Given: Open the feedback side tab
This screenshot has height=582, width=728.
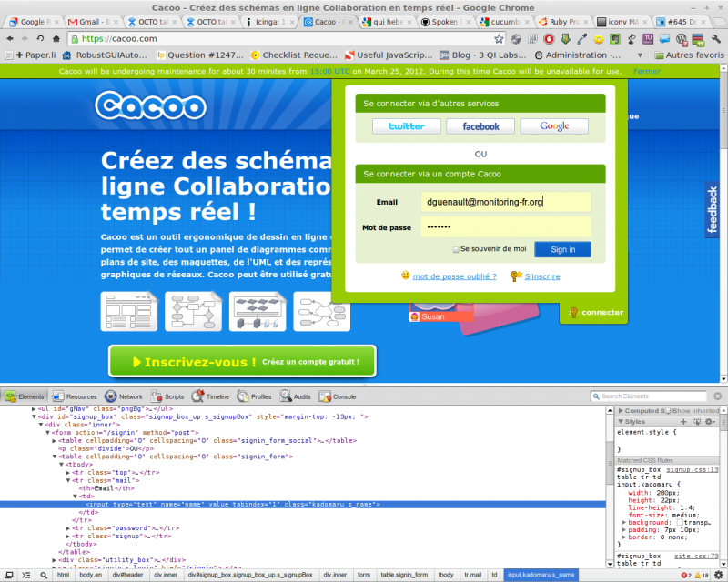Looking at the screenshot, I should tap(712, 209).
